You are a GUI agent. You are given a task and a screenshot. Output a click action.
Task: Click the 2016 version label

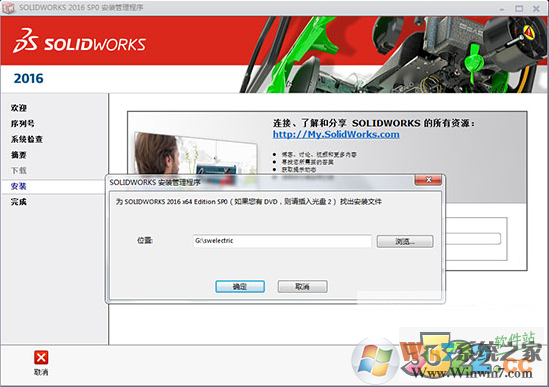[x=28, y=78]
